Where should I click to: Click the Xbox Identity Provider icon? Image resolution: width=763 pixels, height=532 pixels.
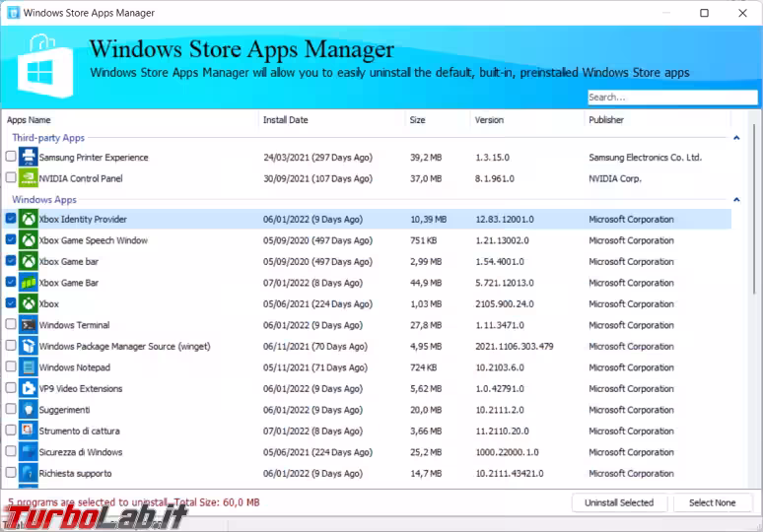click(x=29, y=219)
